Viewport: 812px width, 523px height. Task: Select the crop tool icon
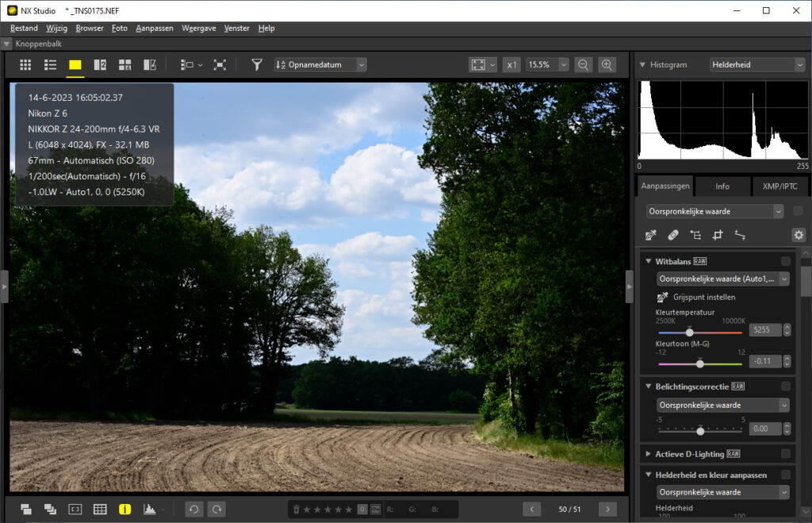(718, 235)
